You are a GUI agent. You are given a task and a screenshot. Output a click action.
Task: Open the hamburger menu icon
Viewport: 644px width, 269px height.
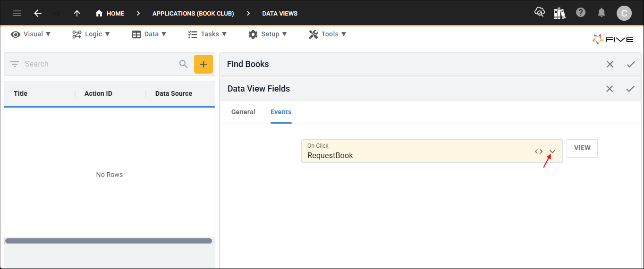tap(17, 13)
